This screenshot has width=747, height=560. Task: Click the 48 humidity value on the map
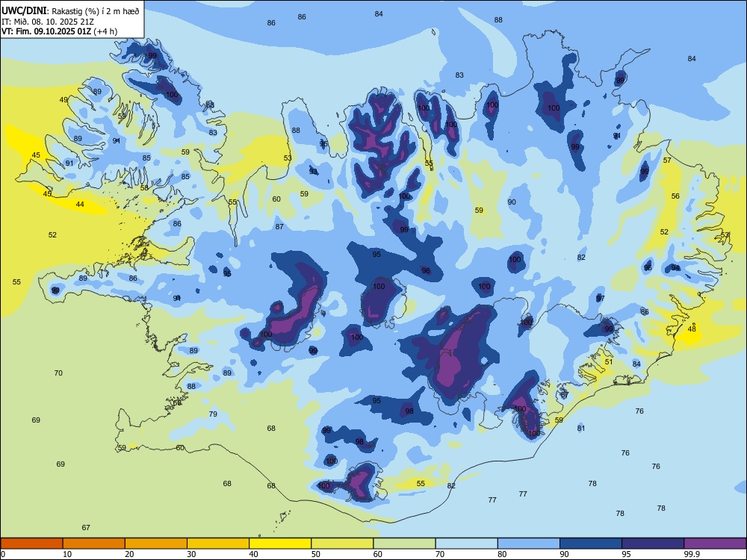tap(692, 329)
